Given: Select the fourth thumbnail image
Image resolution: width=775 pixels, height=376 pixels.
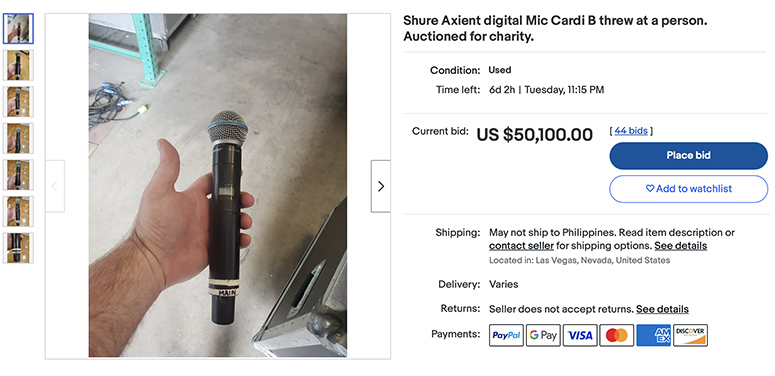Looking at the screenshot, I should pyautogui.click(x=18, y=138).
